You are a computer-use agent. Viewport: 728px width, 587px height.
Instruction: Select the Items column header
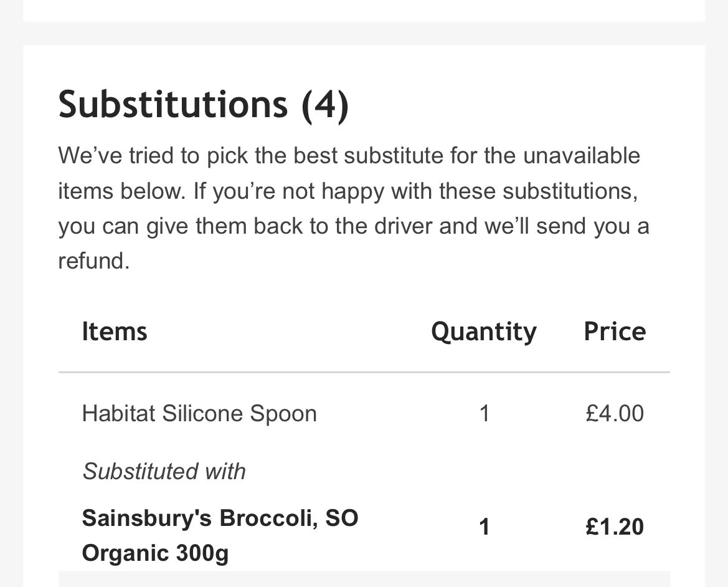click(114, 332)
